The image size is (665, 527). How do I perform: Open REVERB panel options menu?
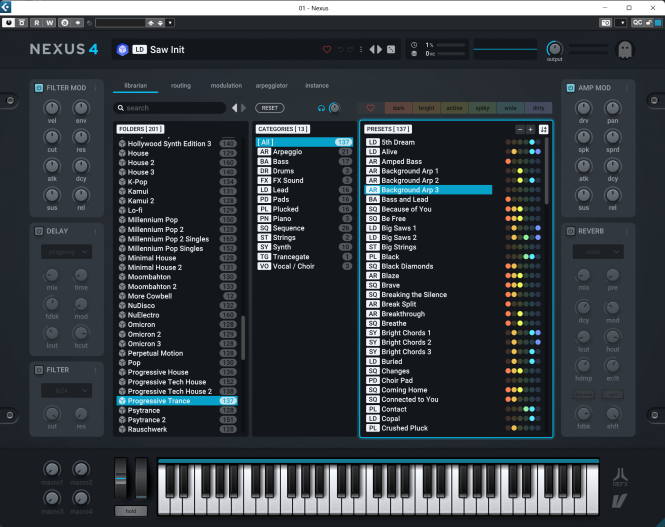click(x=627, y=231)
